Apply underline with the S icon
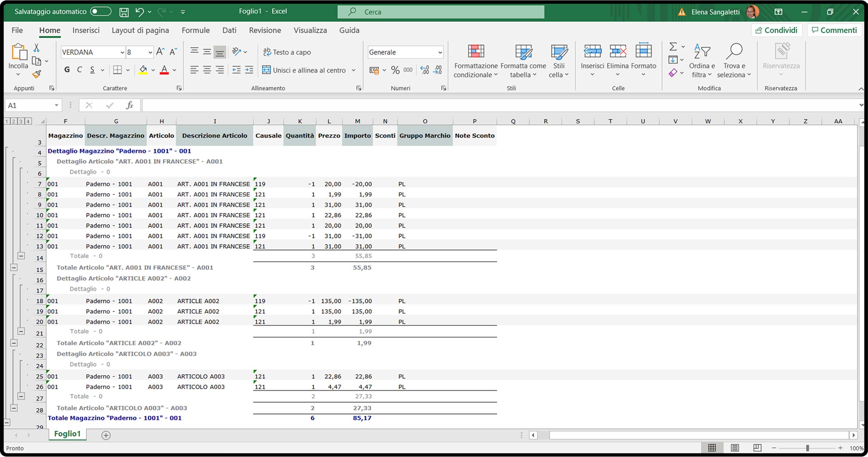868x457 pixels. [92, 70]
